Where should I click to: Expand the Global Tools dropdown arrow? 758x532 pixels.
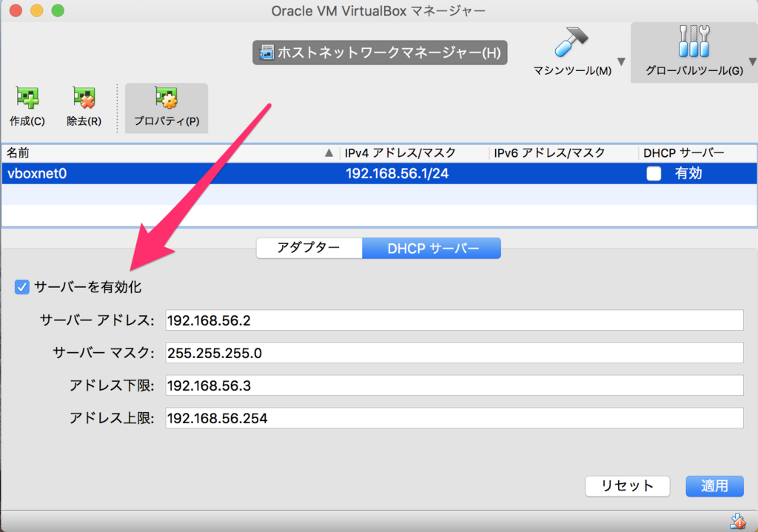coord(753,61)
